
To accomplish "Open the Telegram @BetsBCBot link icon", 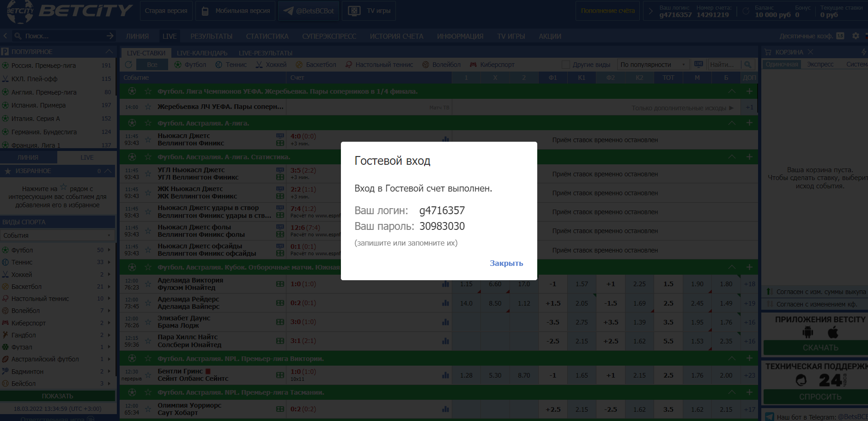I will [x=288, y=11].
